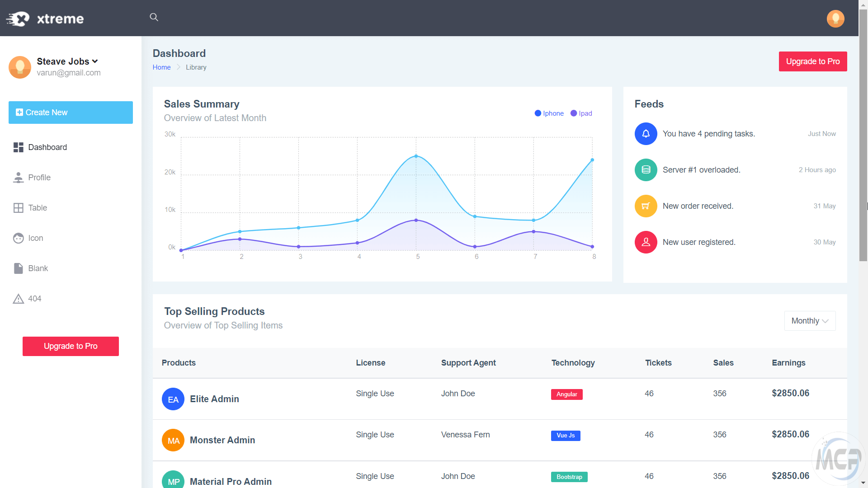Click the red Angular technology tag
Image resolution: width=868 pixels, height=488 pixels.
pyautogui.click(x=566, y=394)
